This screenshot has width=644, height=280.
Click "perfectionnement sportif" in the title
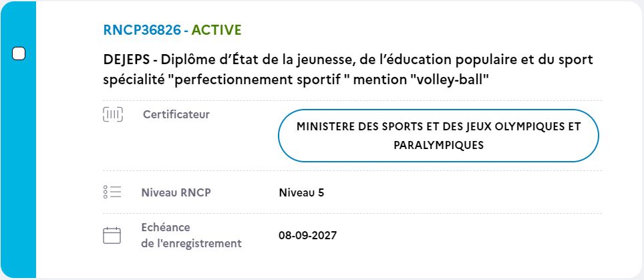coord(262,80)
